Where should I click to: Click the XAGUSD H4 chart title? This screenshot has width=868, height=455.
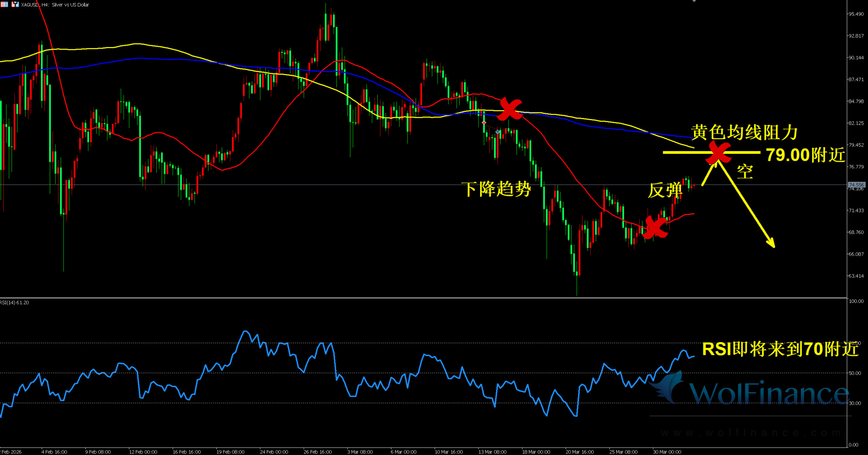pyautogui.click(x=55, y=5)
